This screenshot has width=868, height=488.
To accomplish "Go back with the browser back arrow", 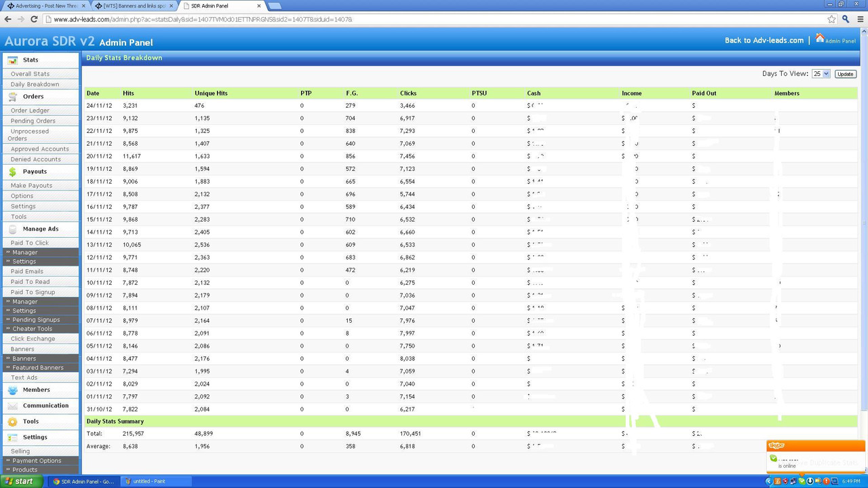I will [x=8, y=19].
